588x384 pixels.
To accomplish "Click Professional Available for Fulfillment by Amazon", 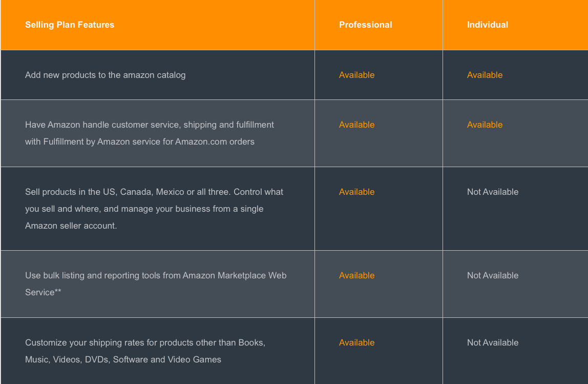I will tap(356, 125).
